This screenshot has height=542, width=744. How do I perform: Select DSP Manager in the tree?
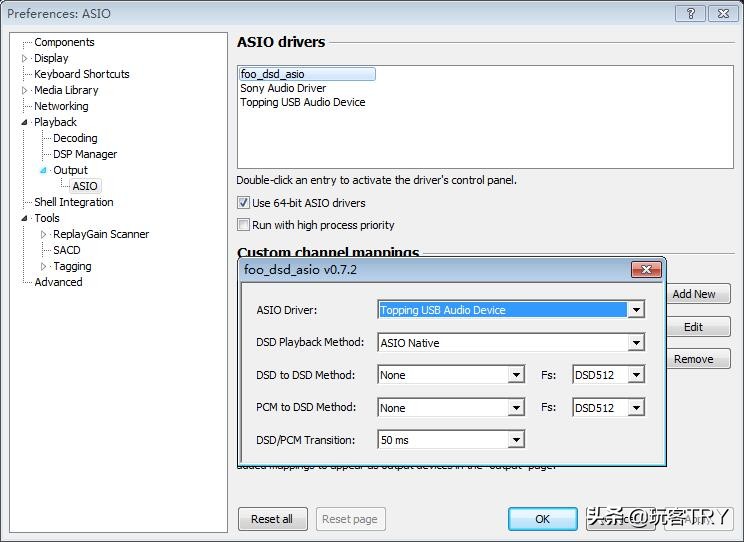tap(85, 154)
